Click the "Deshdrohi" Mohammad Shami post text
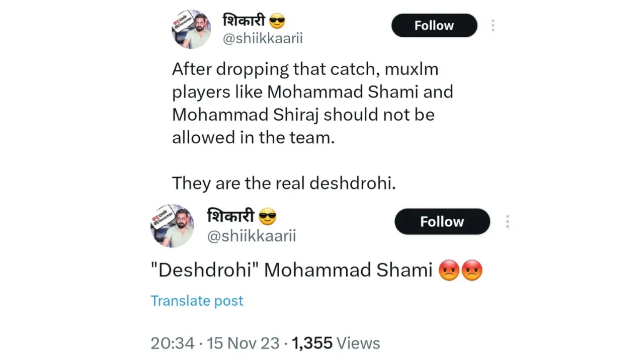The height and width of the screenshot is (362, 644). [292, 270]
